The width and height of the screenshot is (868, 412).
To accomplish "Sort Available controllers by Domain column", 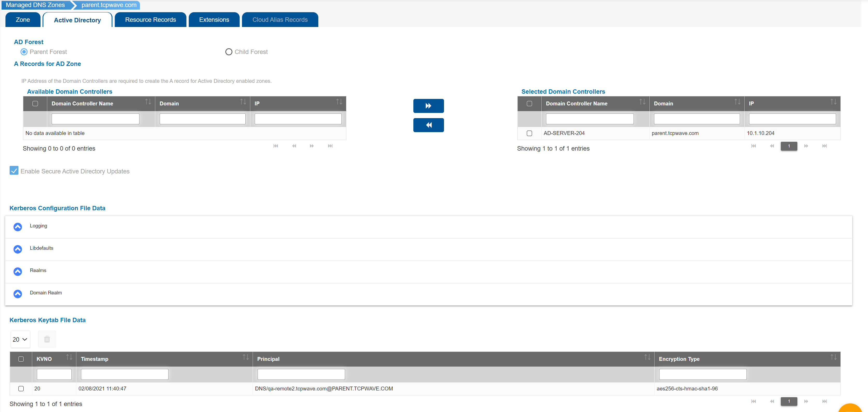I will [x=243, y=102].
